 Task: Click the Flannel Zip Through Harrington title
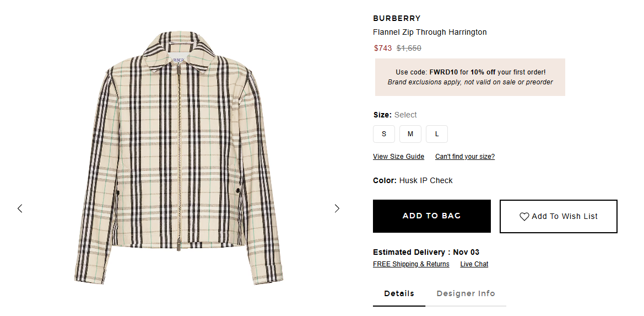point(430,32)
